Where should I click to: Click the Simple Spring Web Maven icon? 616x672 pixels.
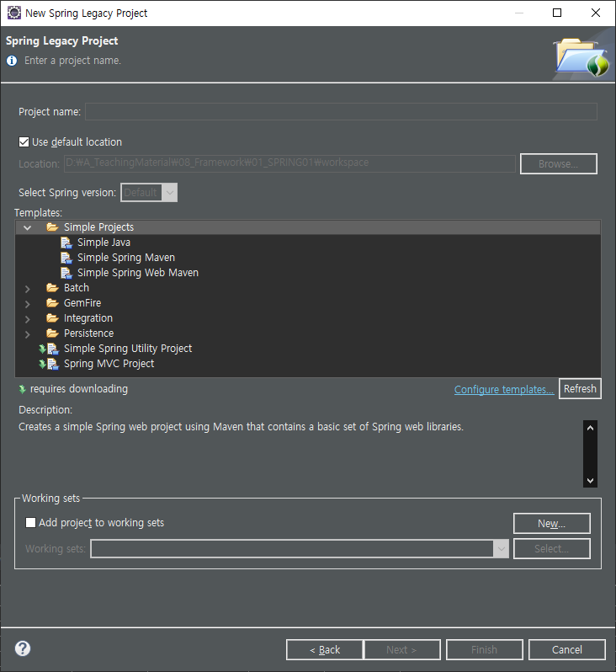pyautogui.click(x=66, y=273)
